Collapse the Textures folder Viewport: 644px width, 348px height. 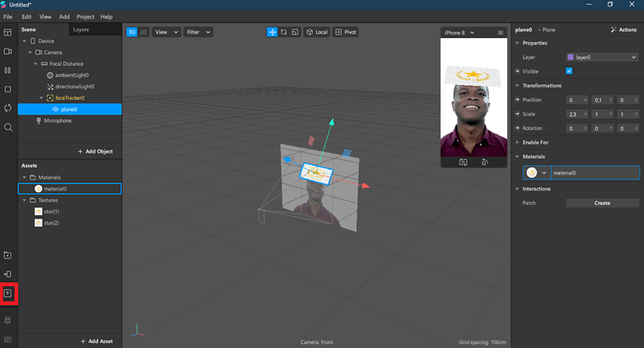click(x=24, y=200)
